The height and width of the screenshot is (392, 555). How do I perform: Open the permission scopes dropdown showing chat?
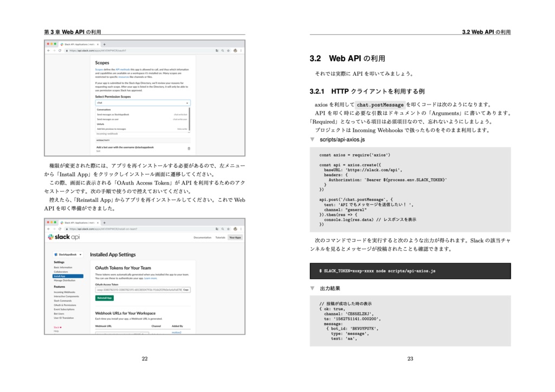pyautogui.click(x=188, y=103)
